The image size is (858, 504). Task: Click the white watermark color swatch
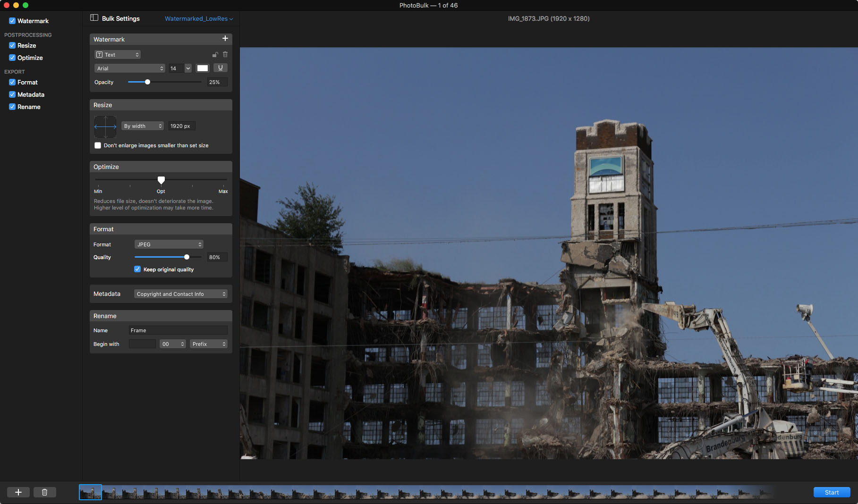pyautogui.click(x=203, y=68)
